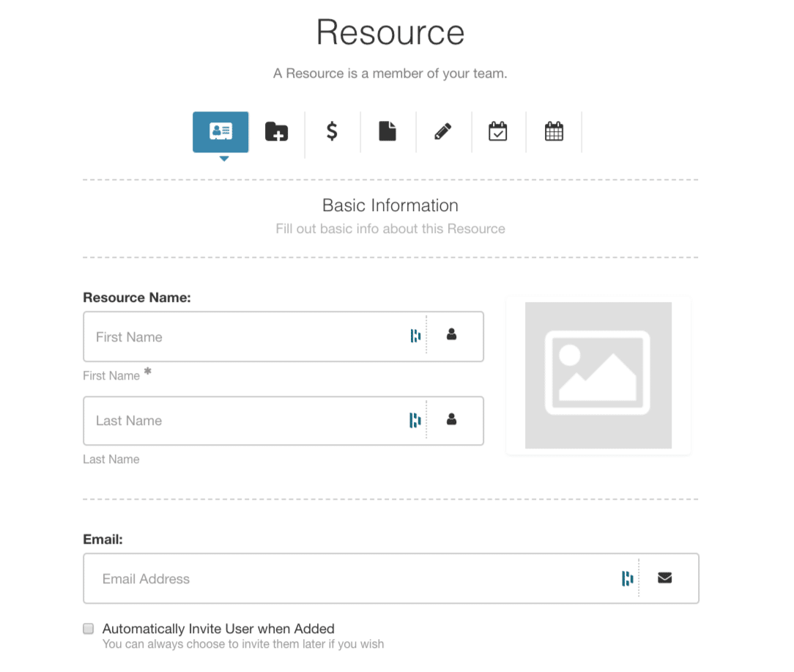Click the Resource heading at the top
The width and height of the screenshot is (794, 672).
390,32
